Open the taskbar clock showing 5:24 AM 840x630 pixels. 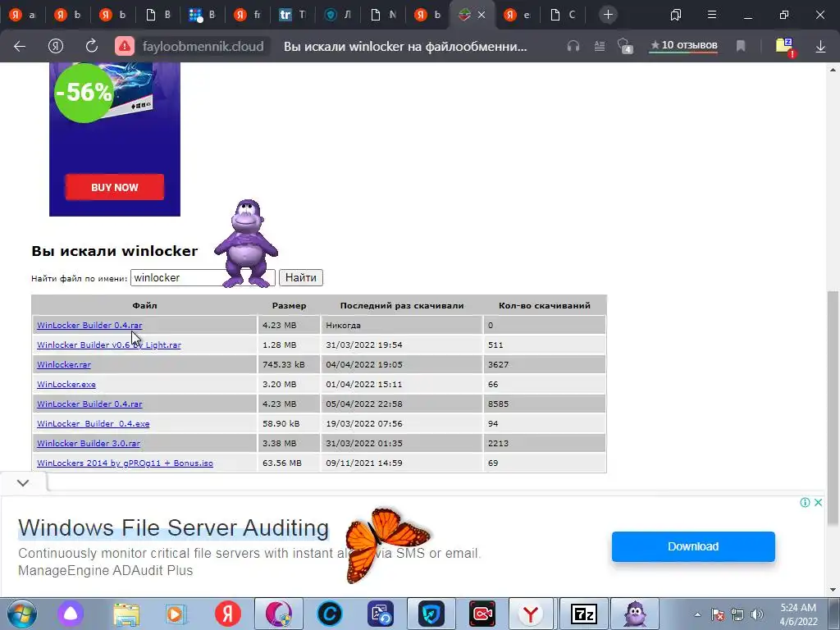coord(798,614)
